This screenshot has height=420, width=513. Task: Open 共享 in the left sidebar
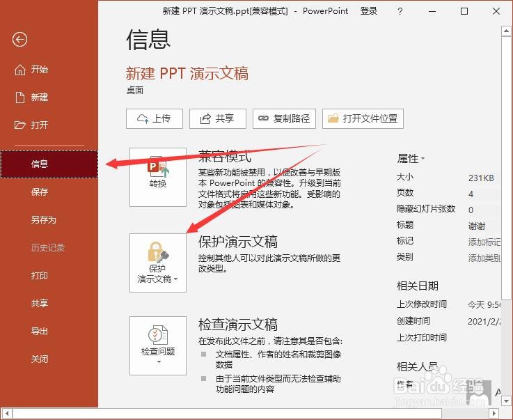tap(40, 303)
